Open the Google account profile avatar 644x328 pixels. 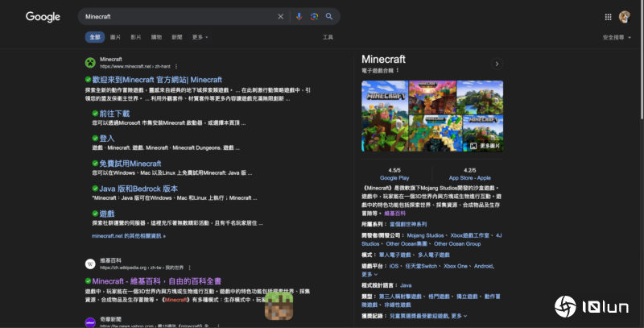pyautogui.click(x=625, y=17)
